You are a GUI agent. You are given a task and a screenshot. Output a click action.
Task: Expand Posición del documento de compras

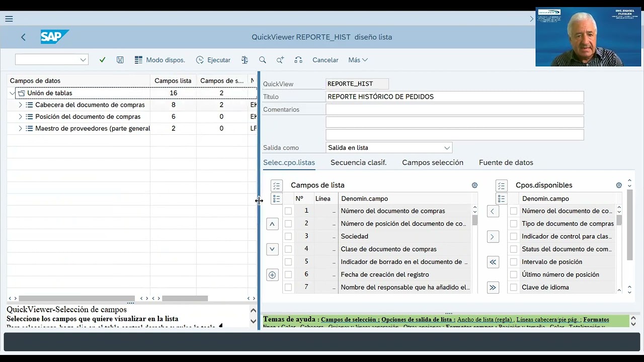20,117
